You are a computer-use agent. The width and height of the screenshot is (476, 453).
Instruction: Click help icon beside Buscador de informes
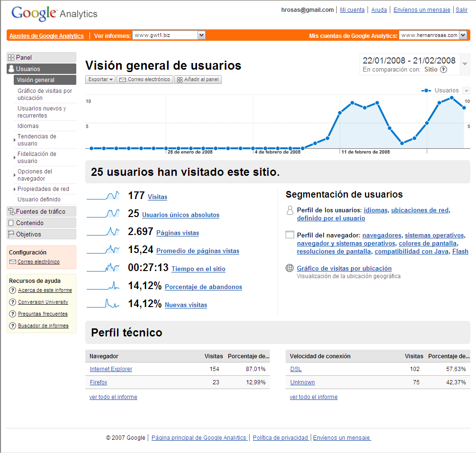pyautogui.click(x=12, y=326)
